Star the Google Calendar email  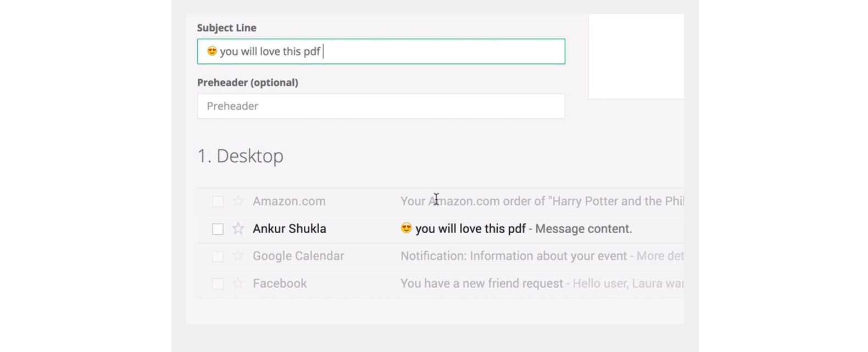click(238, 256)
